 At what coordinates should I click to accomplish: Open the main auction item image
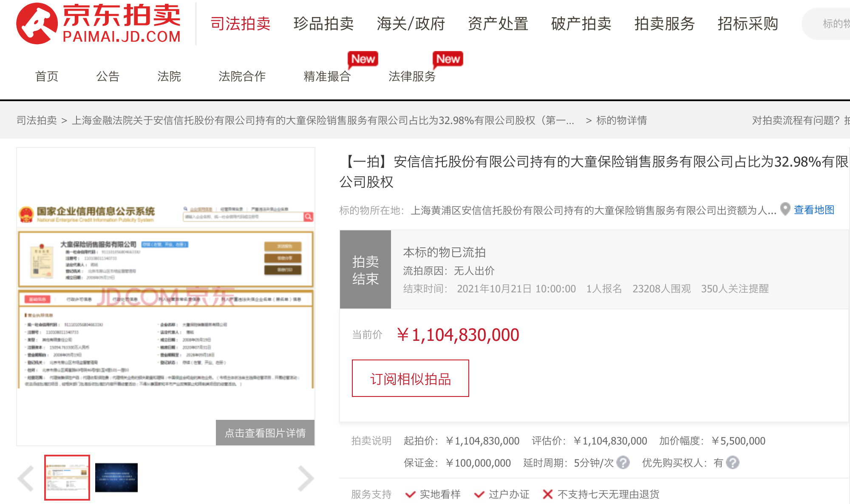(166, 296)
